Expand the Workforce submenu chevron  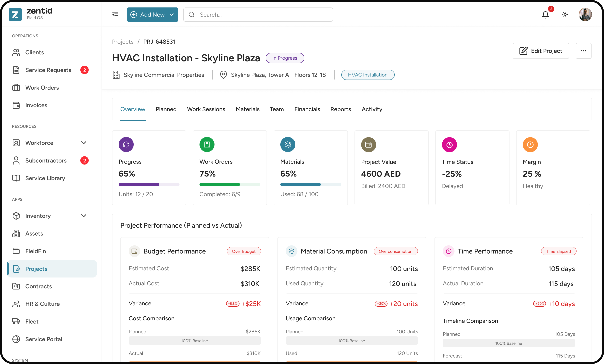[84, 143]
